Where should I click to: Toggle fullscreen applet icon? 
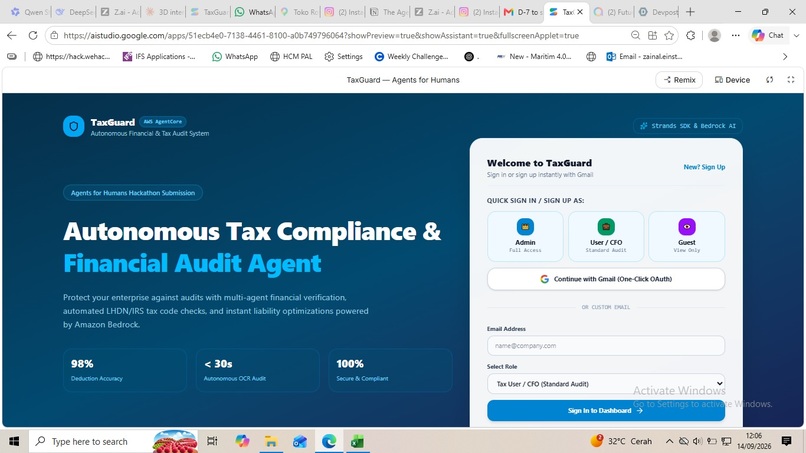(791, 80)
